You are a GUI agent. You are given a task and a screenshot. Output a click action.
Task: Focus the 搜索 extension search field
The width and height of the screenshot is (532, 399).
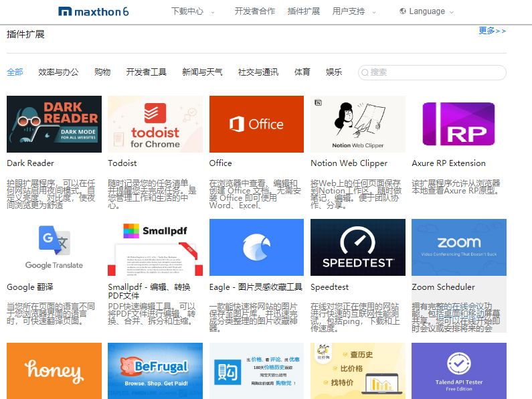click(432, 72)
